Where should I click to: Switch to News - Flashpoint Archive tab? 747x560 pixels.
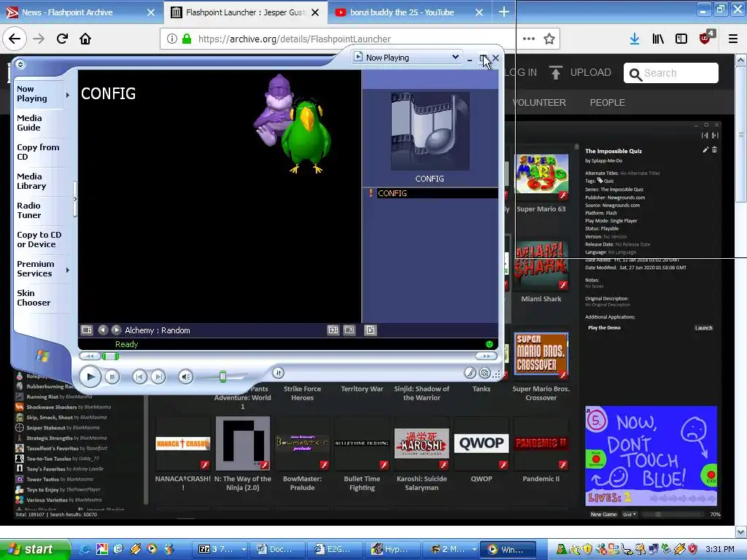pos(80,12)
